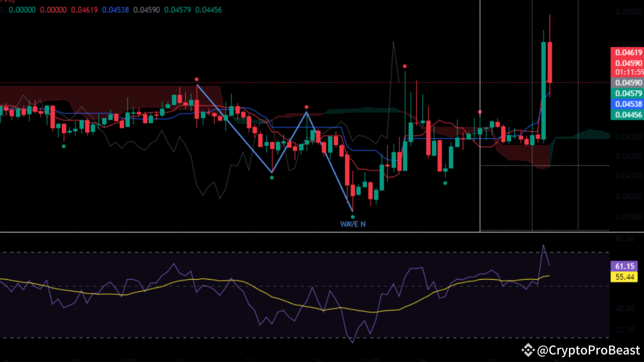Click the yellow RSI MA value 55.44

coord(624,277)
